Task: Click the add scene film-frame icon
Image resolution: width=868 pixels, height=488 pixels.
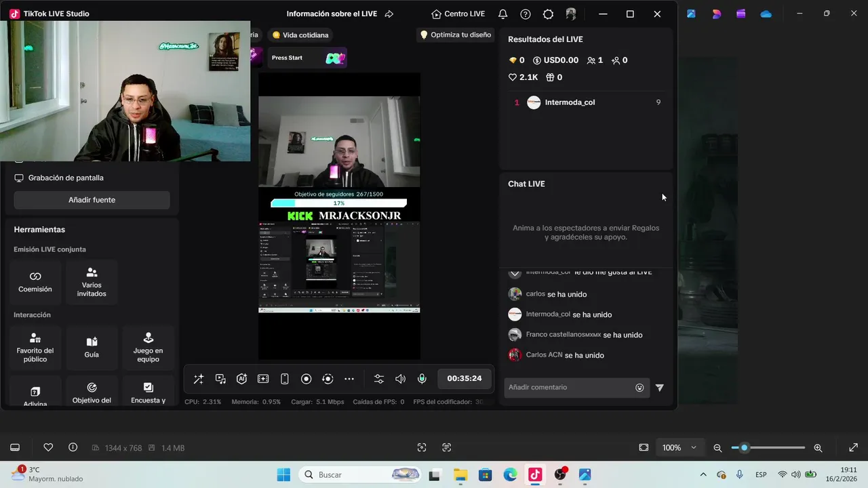Action: [263, 379]
